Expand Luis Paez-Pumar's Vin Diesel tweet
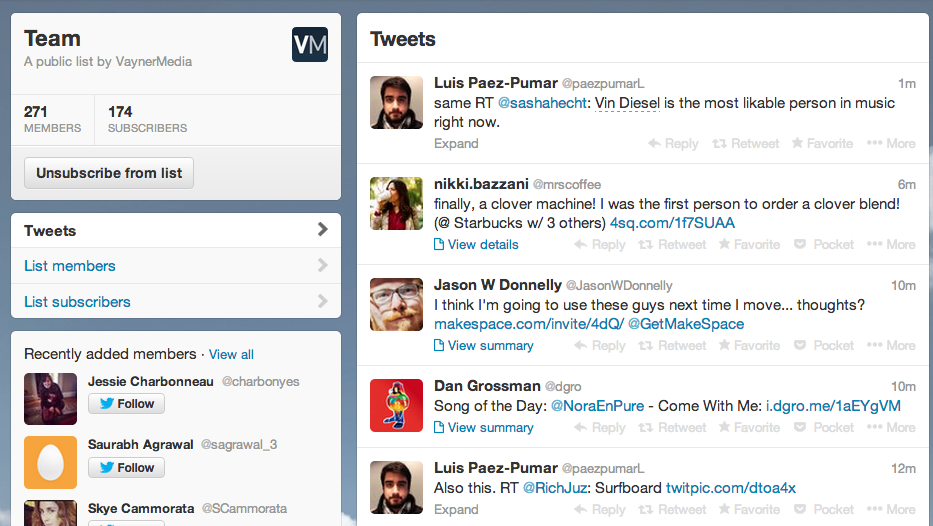933x526 pixels. click(456, 143)
